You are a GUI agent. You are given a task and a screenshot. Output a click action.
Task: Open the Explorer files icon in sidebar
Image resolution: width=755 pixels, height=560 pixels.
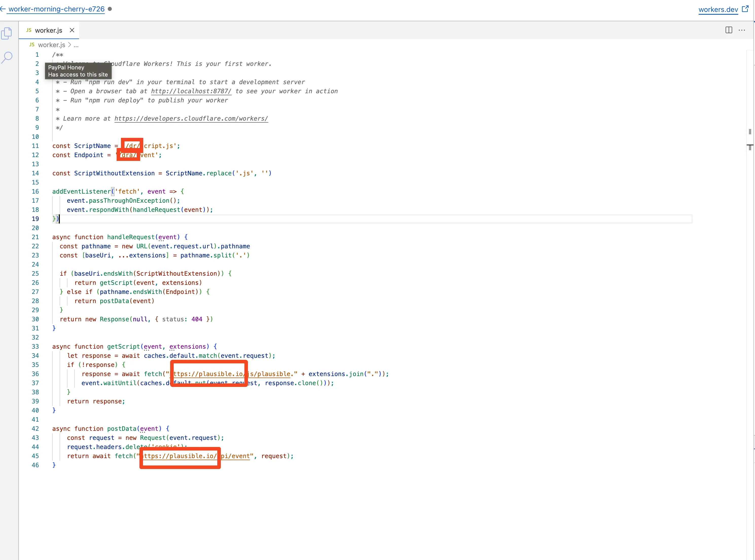click(6, 33)
